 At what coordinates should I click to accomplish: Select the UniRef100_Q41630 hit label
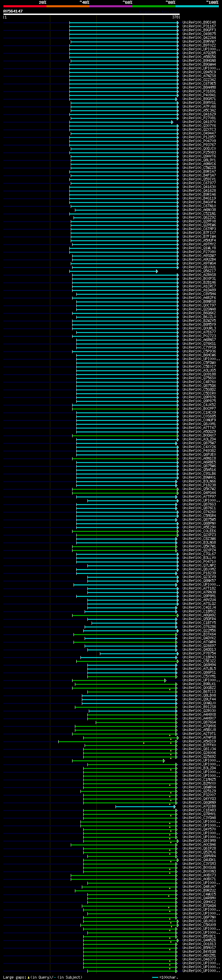(x=199, y=187)
